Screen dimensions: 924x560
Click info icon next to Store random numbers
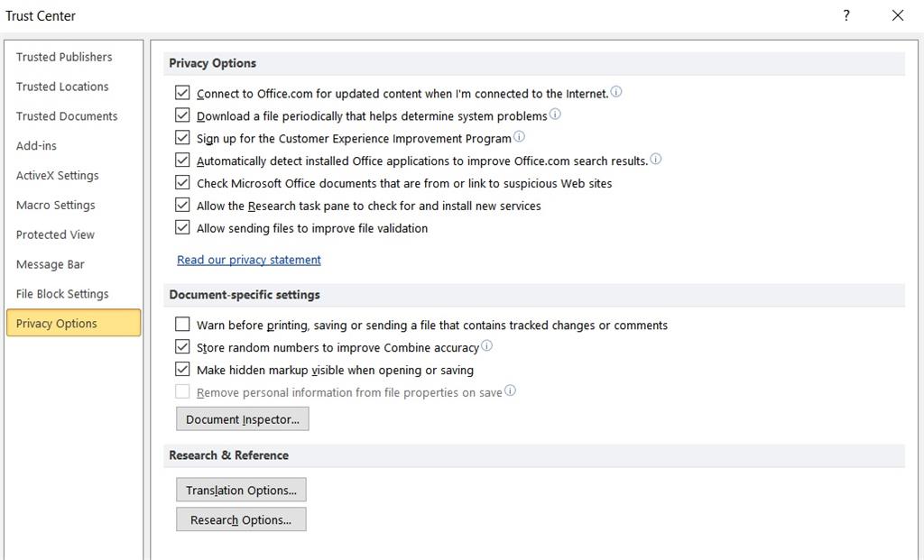tap(486, 345)
